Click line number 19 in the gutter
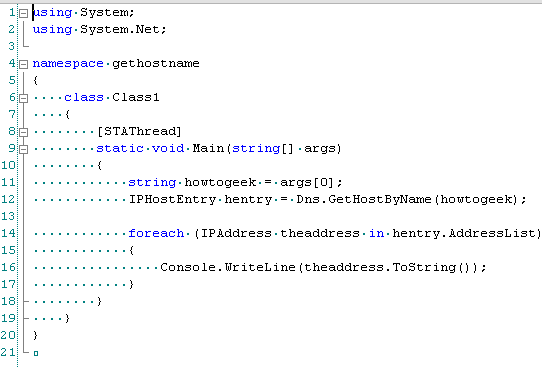Image resolution: width=542 pixels, height=367 pixels. click(x=8, y=318)
